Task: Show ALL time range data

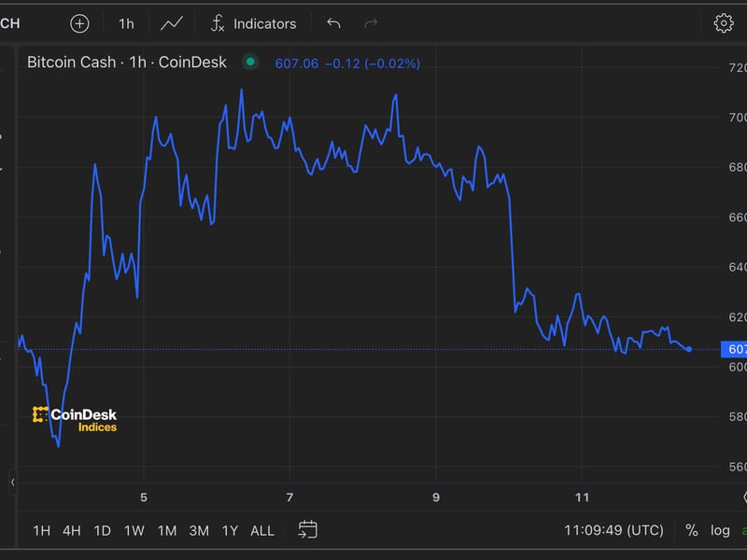Action: [262, 530]
